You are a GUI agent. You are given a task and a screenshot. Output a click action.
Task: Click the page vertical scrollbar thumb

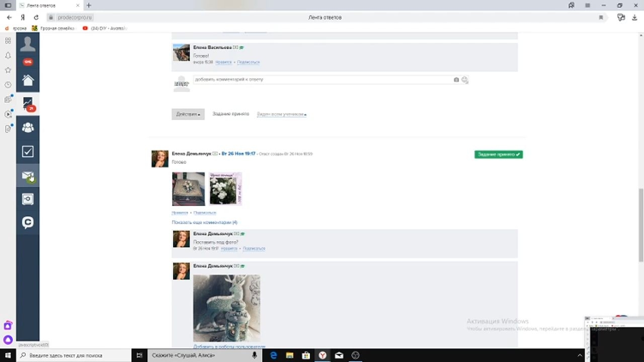[640, 225]
